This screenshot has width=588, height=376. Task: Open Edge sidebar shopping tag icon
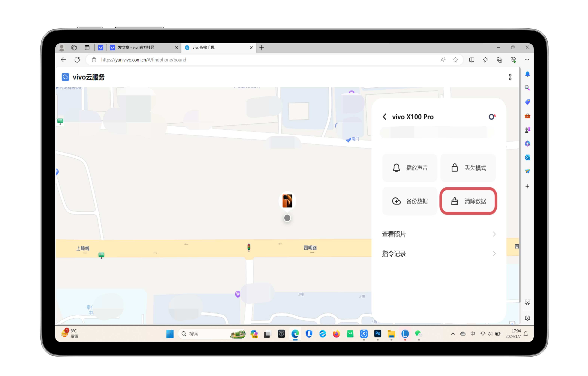point(527,102)
